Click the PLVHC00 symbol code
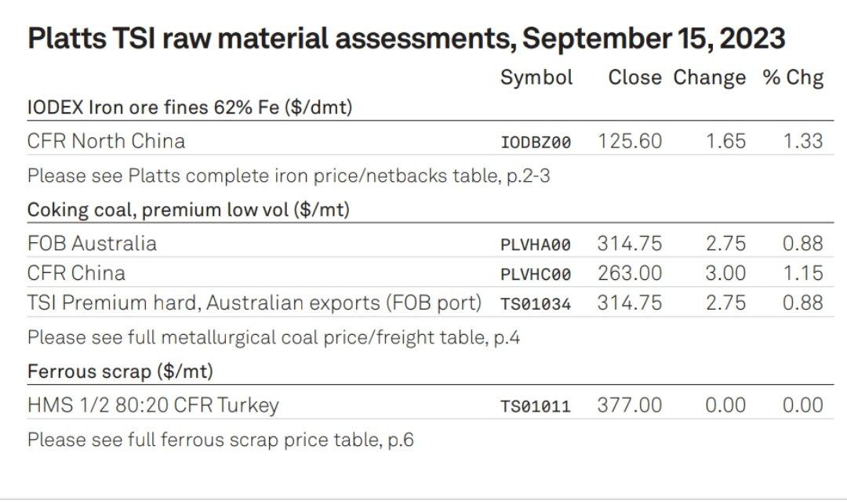847x504 pixels. 536,274
